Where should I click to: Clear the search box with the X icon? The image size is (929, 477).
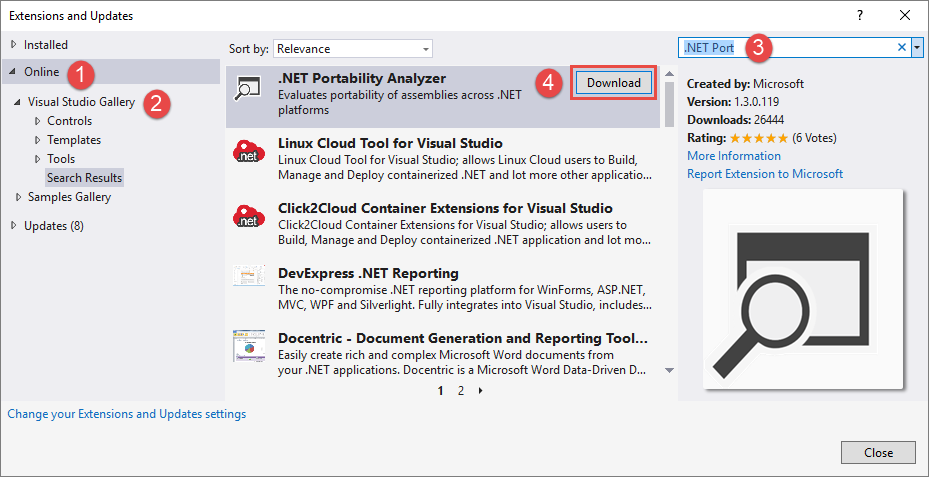(x=902, y=48)
